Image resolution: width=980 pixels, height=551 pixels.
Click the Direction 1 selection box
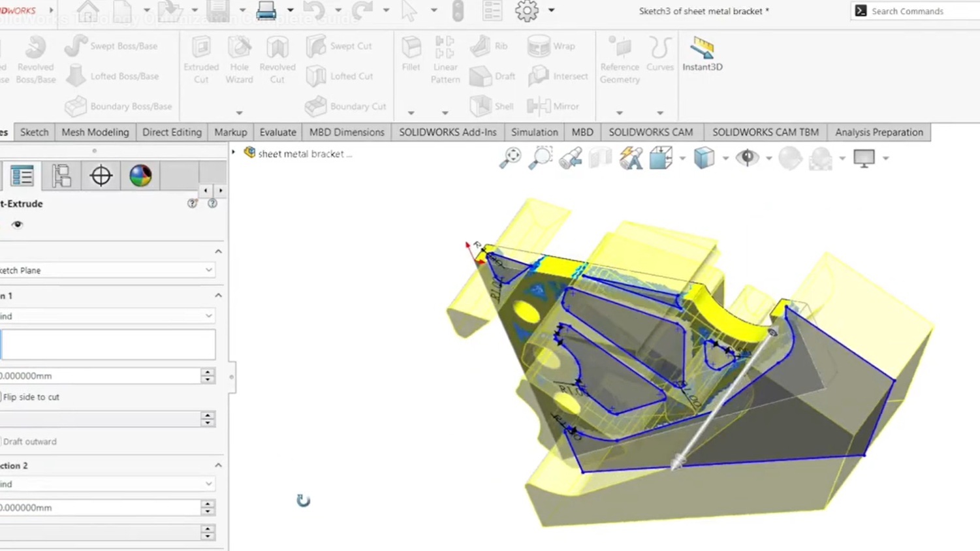(108, 344)
